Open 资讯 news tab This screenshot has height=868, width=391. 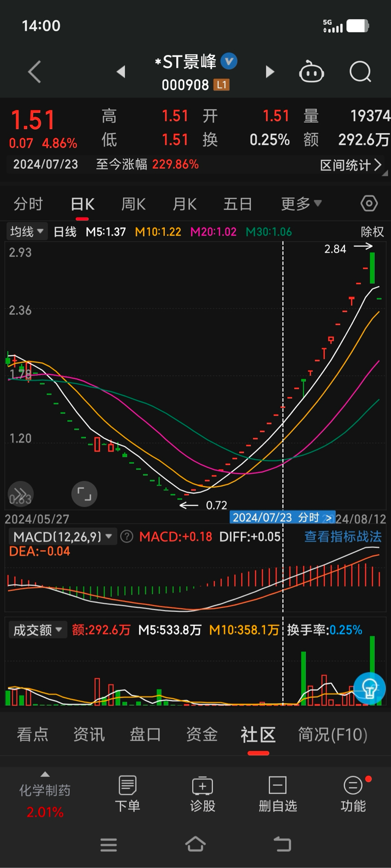click(89, 734)
